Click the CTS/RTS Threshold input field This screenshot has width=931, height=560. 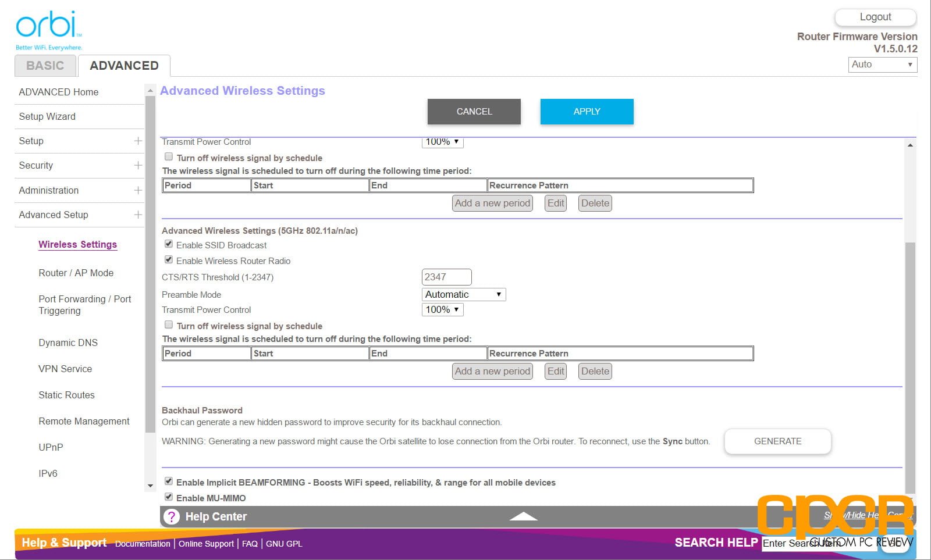pos(446,277)
